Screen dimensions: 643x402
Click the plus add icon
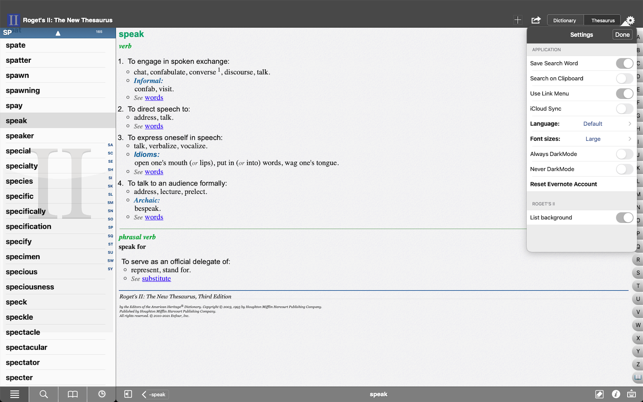click(x=518, y=20)
